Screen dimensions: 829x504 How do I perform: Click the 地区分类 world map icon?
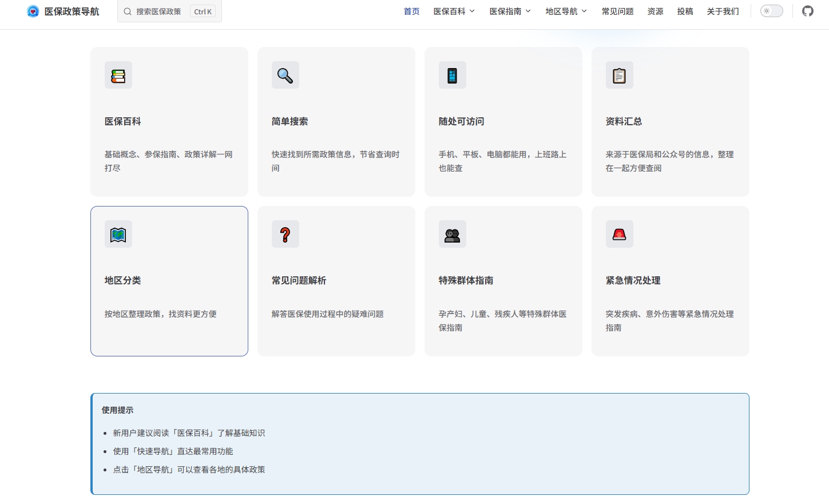coord(118,234)
